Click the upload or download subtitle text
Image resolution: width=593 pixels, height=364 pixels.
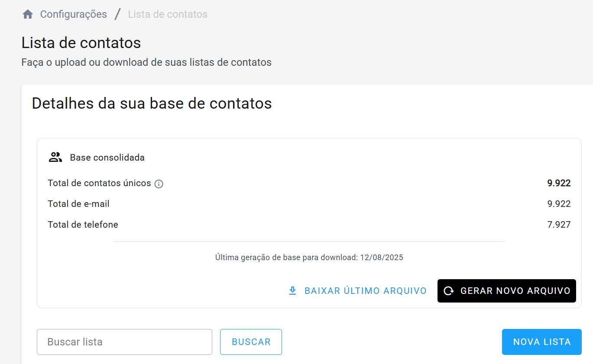pos(146,62)
